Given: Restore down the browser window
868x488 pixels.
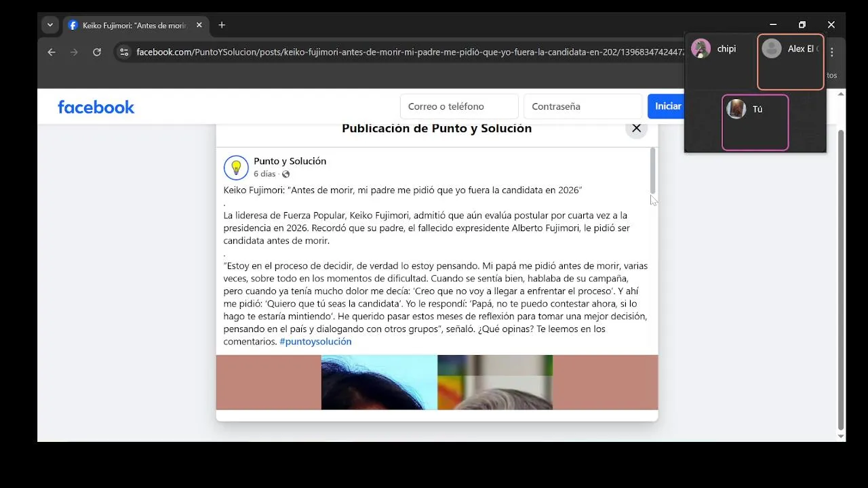Looking at the screenshot, I should pyautogui.click(x=802, y=25).
